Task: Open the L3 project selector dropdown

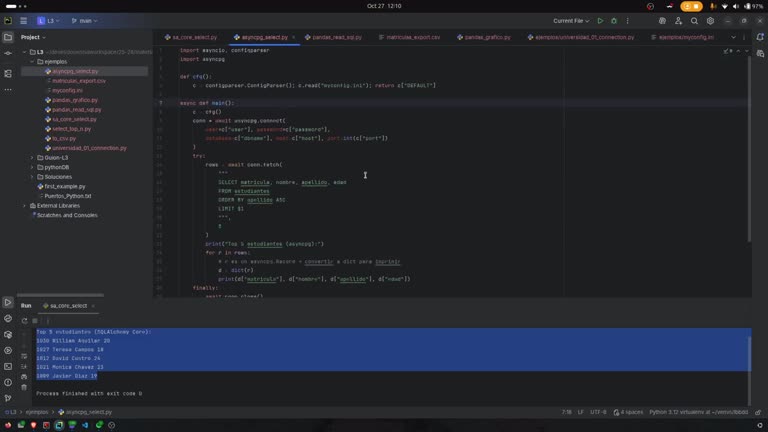Action: coord(48,21)
